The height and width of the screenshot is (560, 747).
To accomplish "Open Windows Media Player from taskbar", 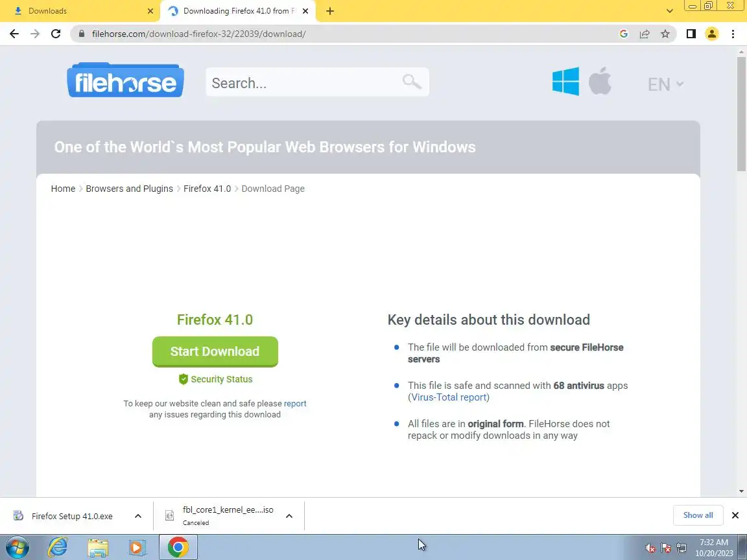I will point(137,547).
